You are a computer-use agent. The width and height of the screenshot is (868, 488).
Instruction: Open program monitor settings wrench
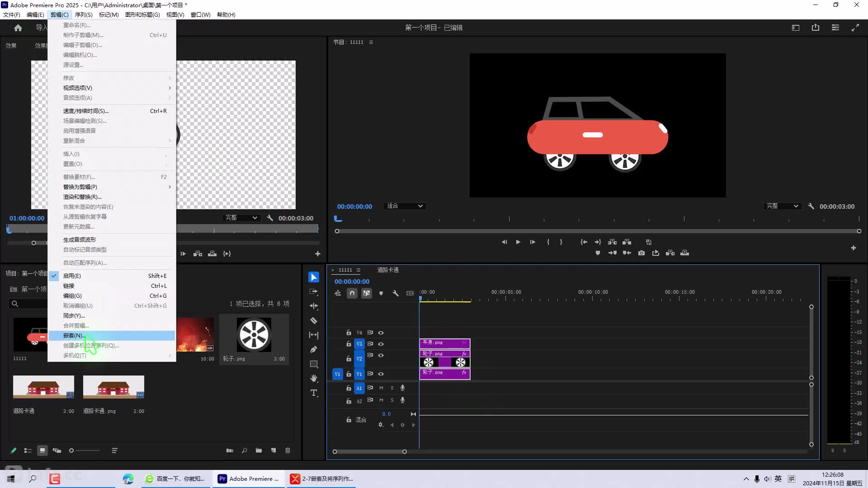[x=811, y=206]
